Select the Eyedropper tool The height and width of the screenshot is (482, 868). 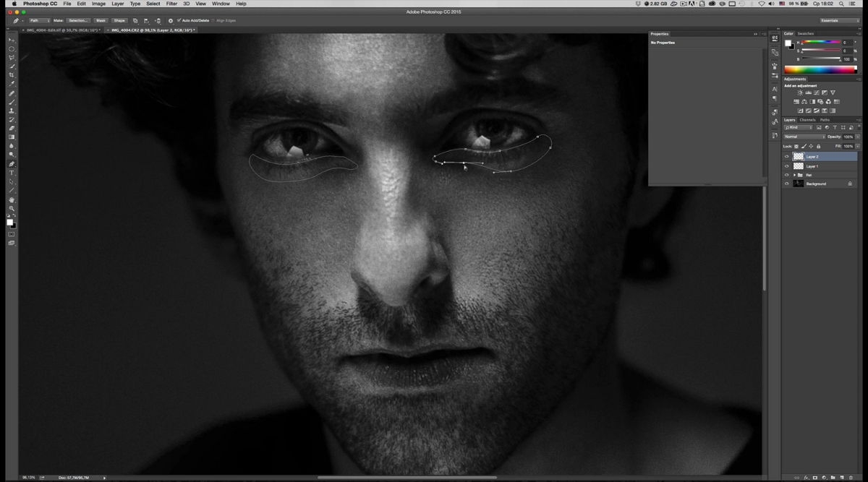[x=12, y=84]
